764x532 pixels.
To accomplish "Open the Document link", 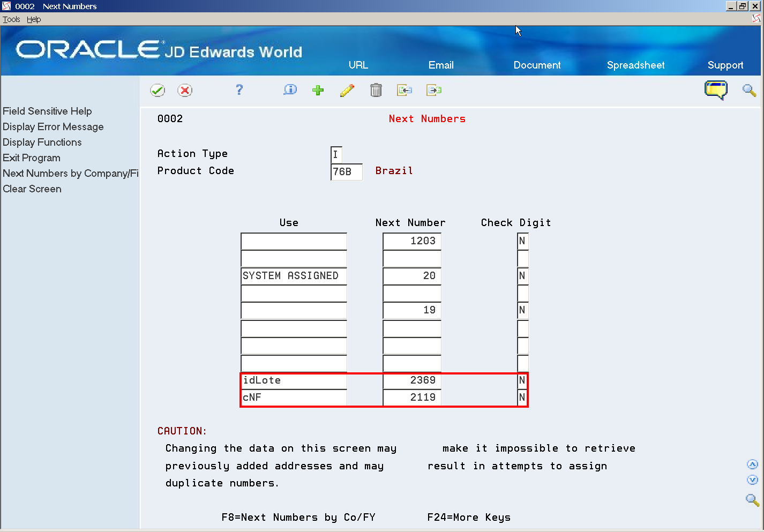I will pos(537,65).
